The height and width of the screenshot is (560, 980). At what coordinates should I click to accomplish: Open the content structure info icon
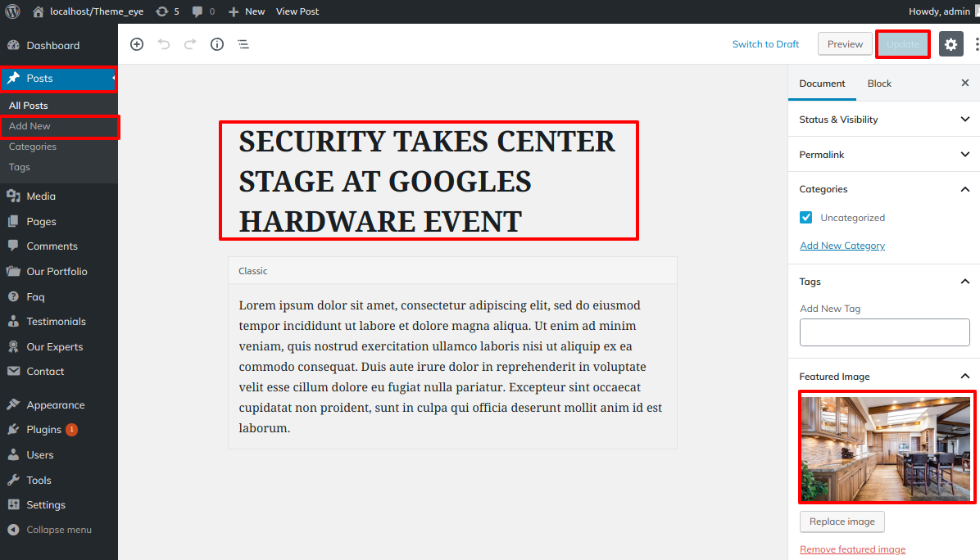(x=217, y=44)
